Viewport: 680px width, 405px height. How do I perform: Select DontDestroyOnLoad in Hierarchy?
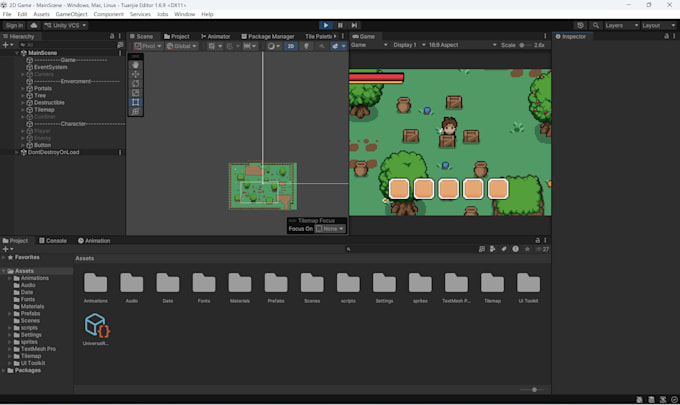53,152
